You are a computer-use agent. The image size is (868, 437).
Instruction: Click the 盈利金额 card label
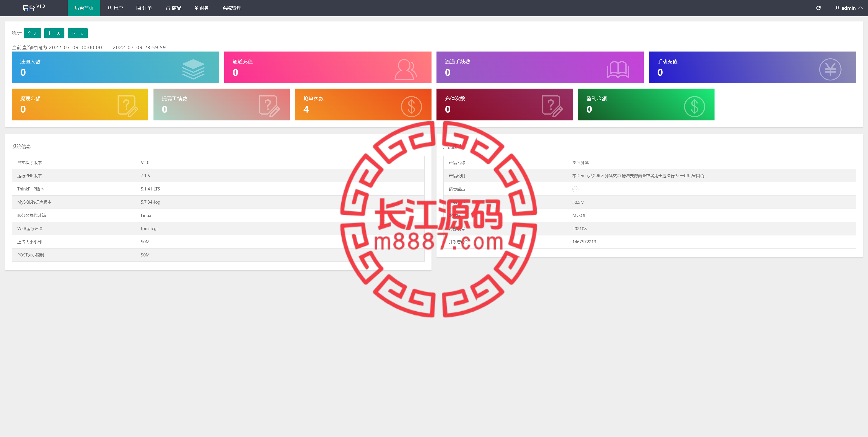597,98
